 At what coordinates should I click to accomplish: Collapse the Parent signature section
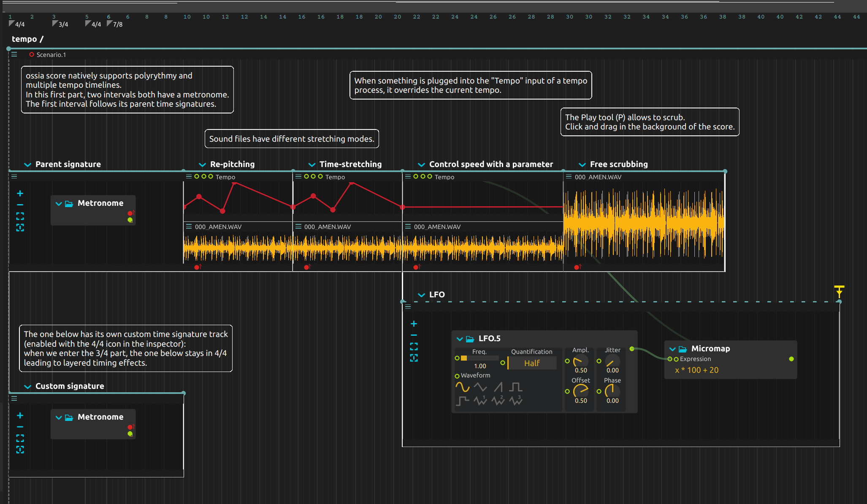click(28, 164)
